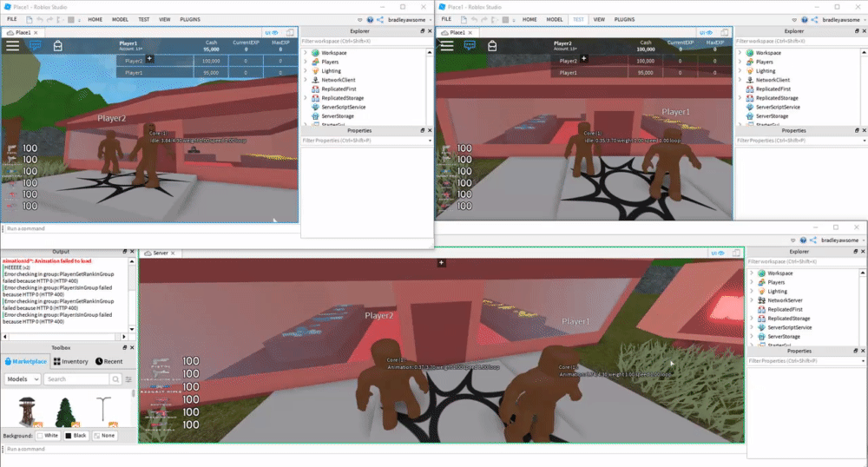Screen dimensions: 868x467
Task: Open the backpack icon in Player1's game view
Action: coord(57,46)
